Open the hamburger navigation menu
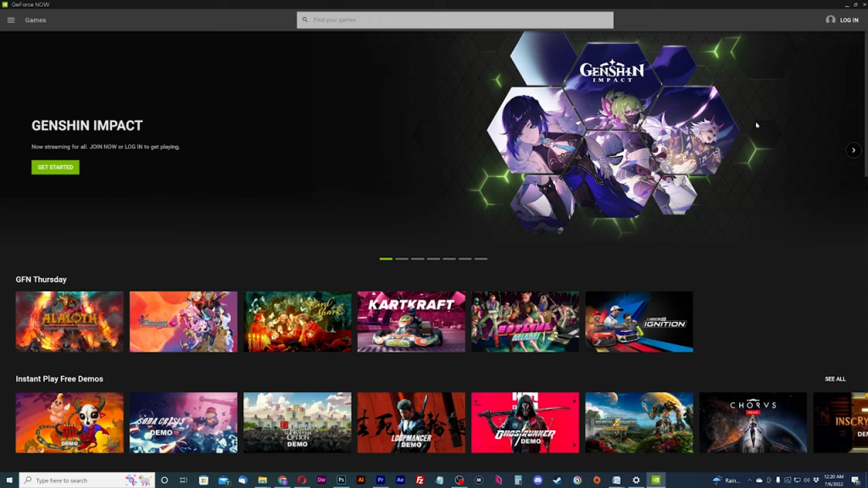This screenshot has width=868, height=488. 10,20
